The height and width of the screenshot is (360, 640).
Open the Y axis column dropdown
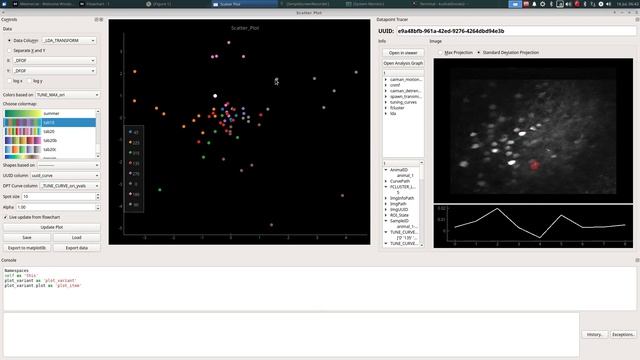pos(54,71)
